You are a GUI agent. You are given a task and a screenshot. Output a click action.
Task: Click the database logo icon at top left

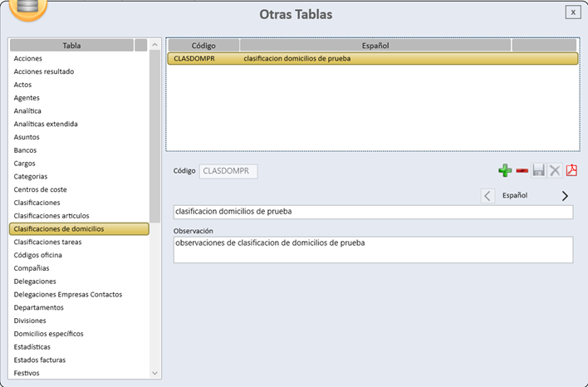pos(27,7)
